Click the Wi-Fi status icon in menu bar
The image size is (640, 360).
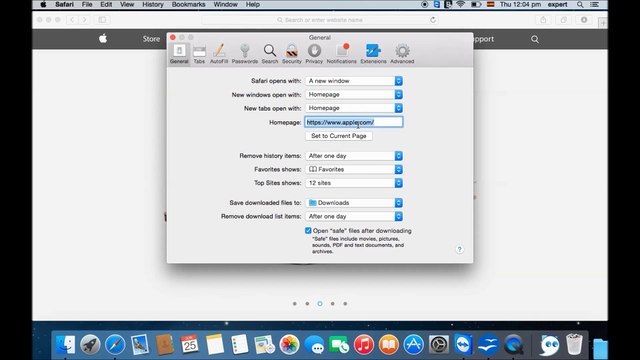coord(461,4)
